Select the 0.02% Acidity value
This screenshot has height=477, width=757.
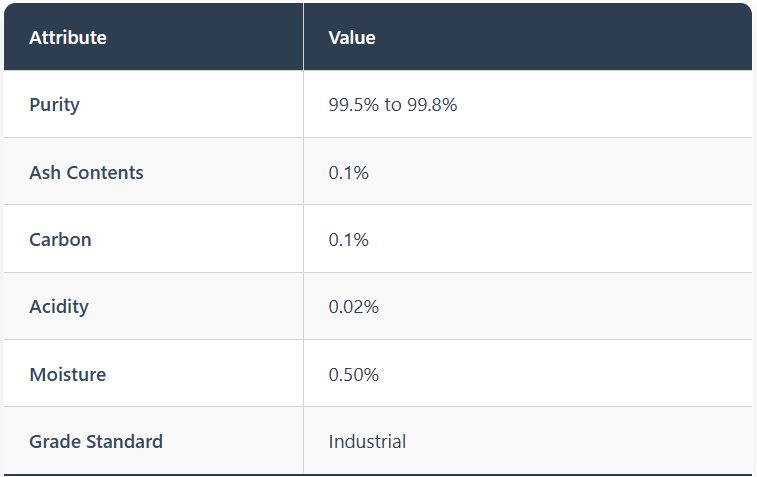point(353,307)
